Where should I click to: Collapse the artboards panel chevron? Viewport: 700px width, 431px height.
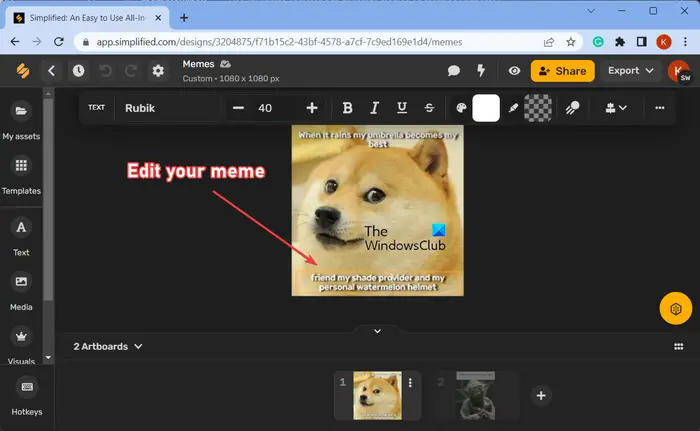378,331
